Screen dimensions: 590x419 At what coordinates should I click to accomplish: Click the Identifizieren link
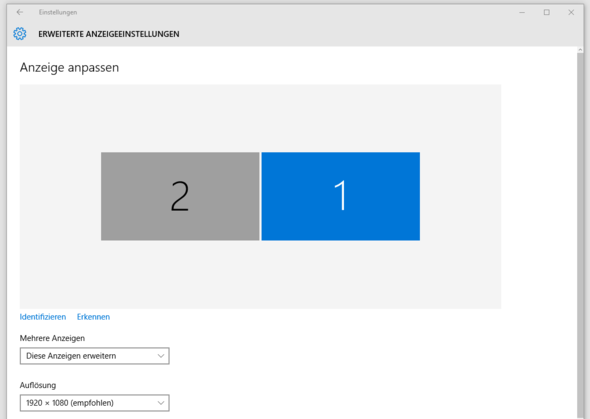click(43, 317)
